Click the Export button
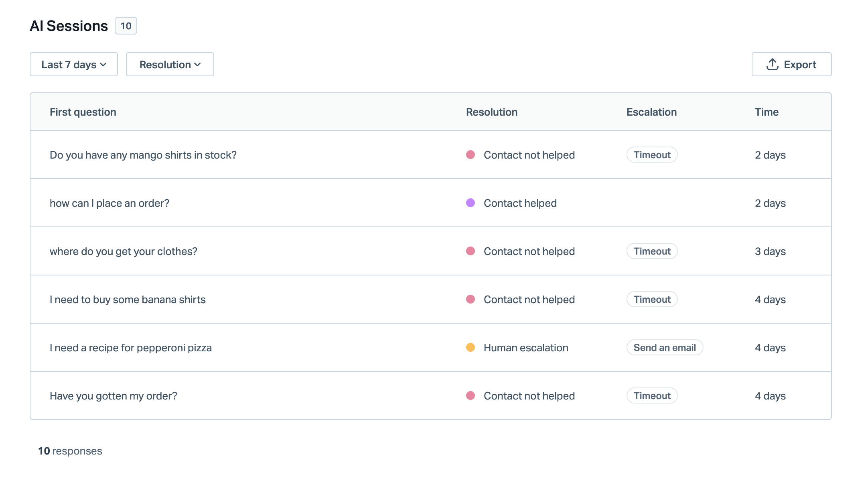Screen dimensions: 868x477 (x=791, y=64)
